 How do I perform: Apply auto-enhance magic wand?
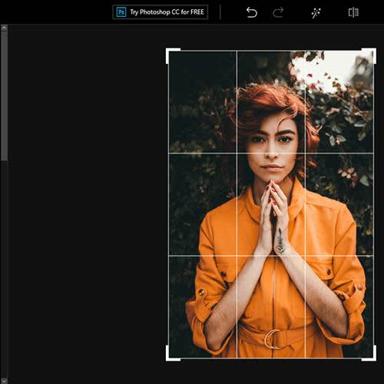point(316,13)
